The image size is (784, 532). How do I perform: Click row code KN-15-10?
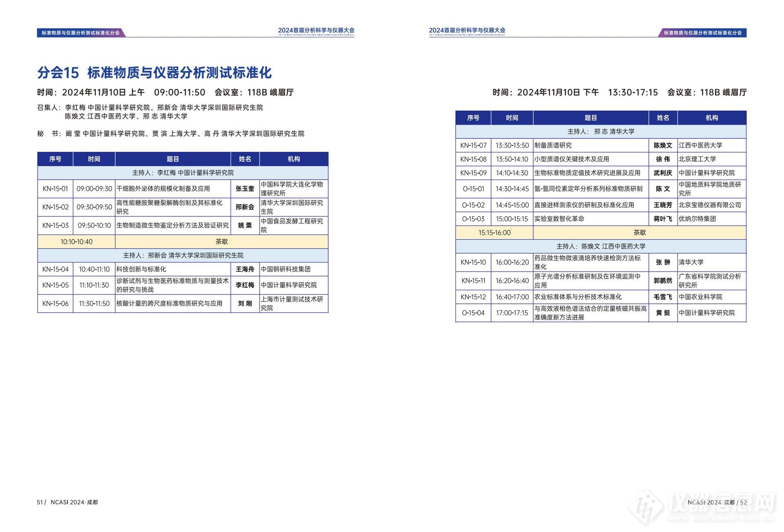tap(473, 262)
